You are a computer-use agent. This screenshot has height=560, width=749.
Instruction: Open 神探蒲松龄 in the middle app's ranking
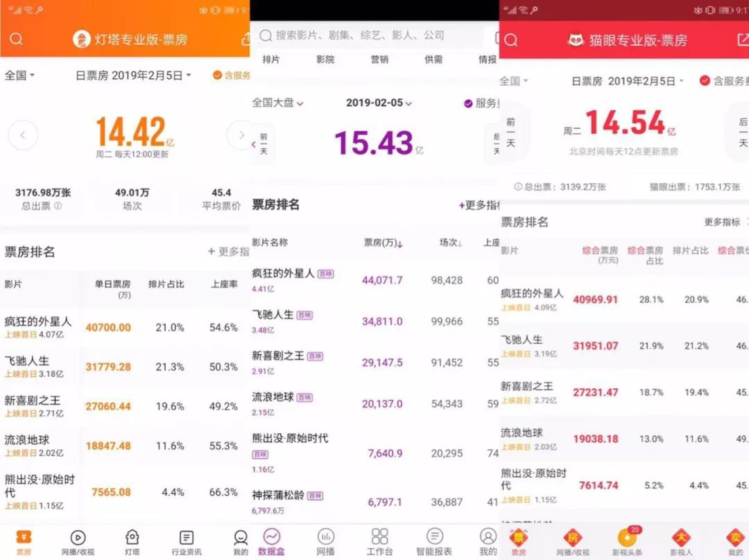[x=375, y=502]
